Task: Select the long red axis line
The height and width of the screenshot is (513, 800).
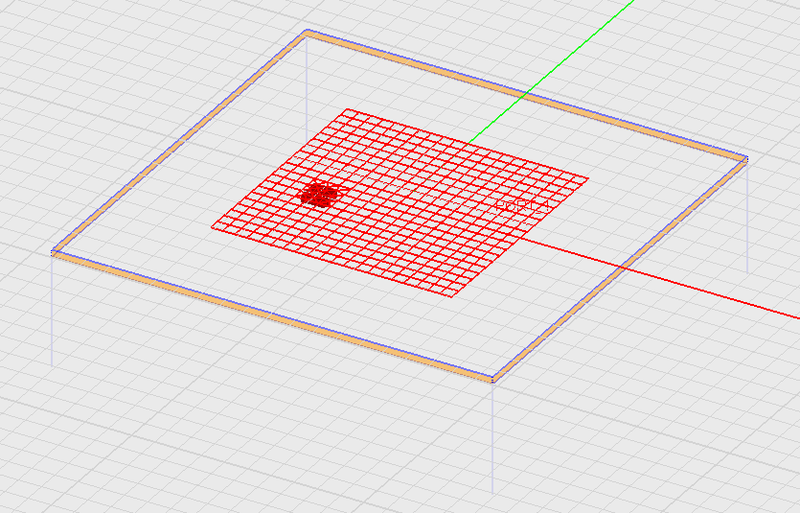Action: click(658, 278)
